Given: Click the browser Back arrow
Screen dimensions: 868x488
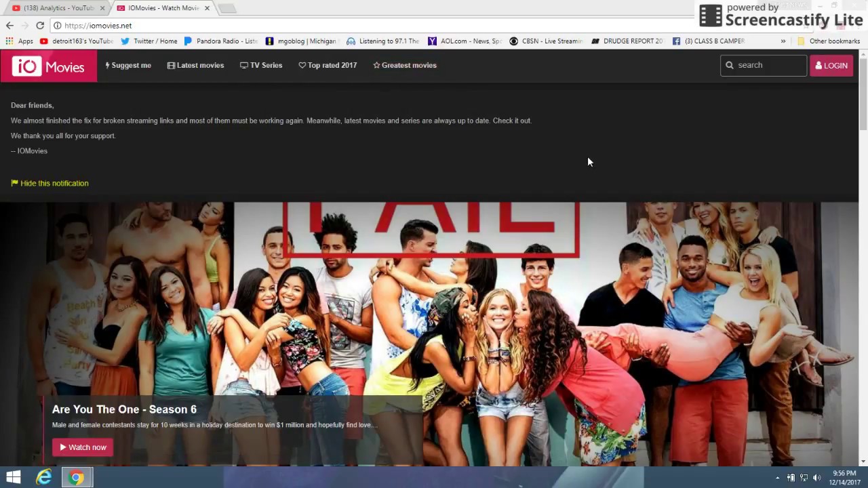Looking at the screenshot, I should pyautogui.click(x=9, y=25).
